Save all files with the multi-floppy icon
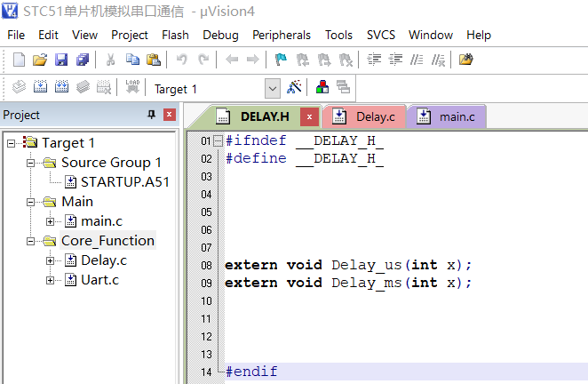Image resolution: width=588 pixels, height=384 pixels. pos(83,60)
